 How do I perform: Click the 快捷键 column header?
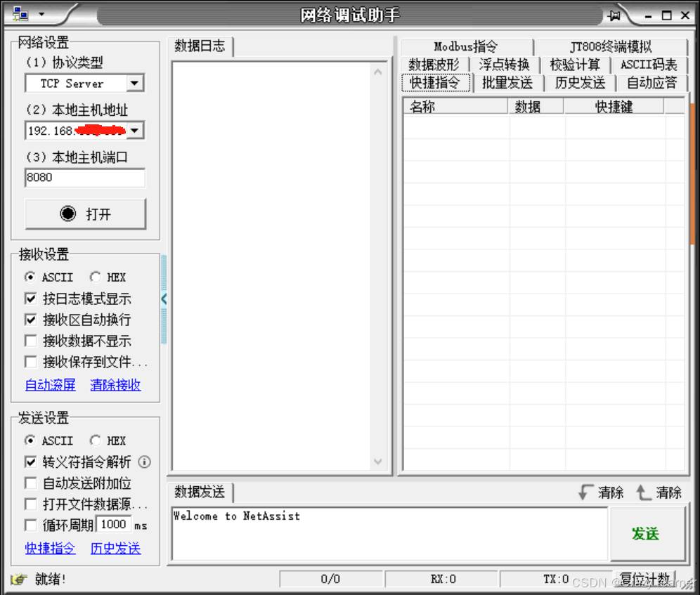614,107
